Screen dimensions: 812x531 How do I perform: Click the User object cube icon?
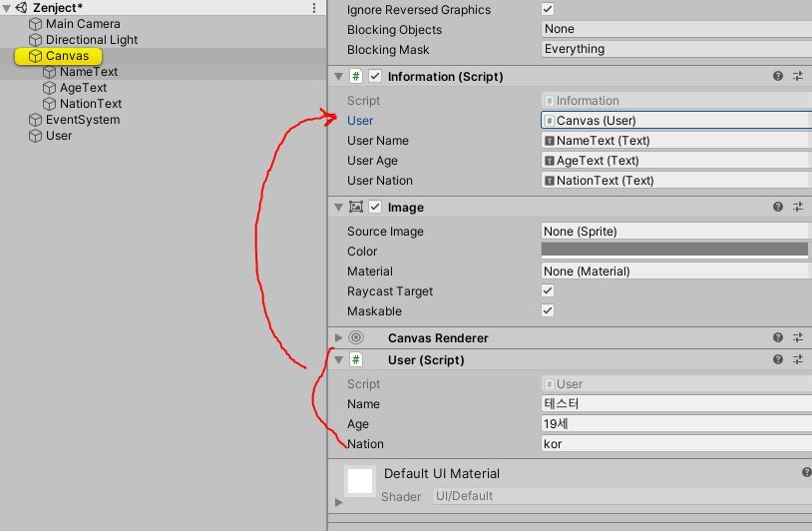[35, 137]
